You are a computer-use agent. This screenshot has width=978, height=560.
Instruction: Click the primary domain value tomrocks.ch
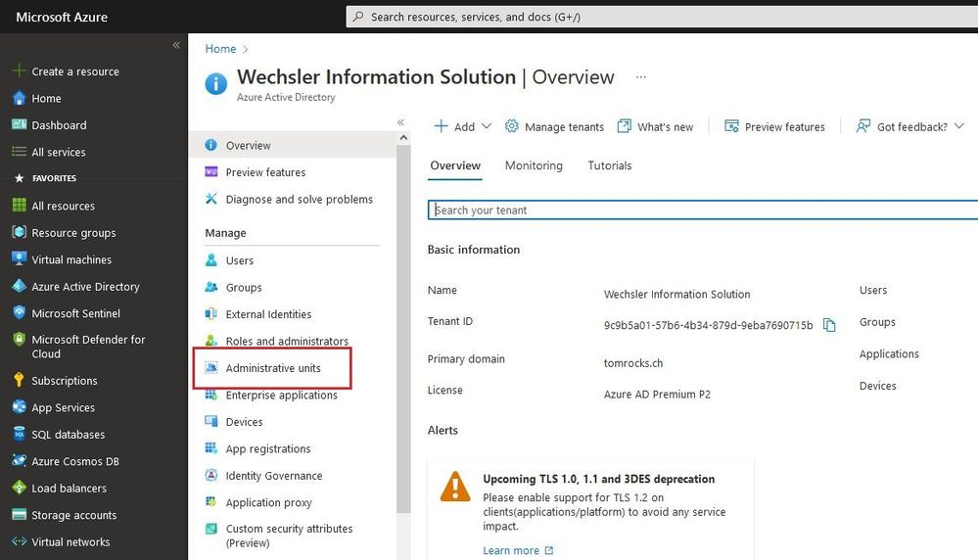coord(633,363)
